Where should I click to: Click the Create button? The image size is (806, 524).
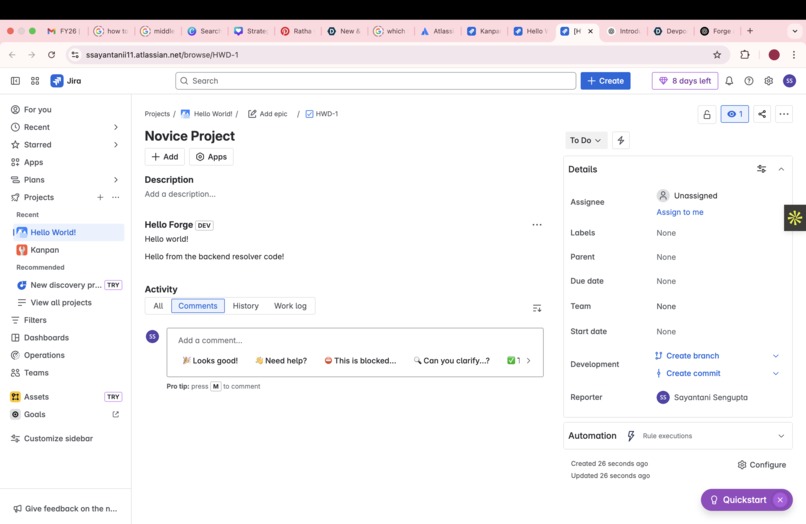pos(606,81)
